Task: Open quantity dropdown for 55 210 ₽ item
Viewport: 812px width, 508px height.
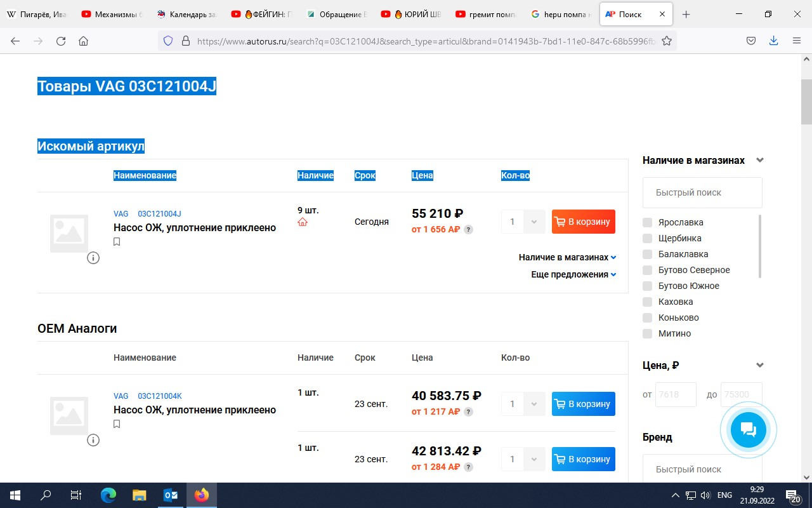Action: click(534, 222)
